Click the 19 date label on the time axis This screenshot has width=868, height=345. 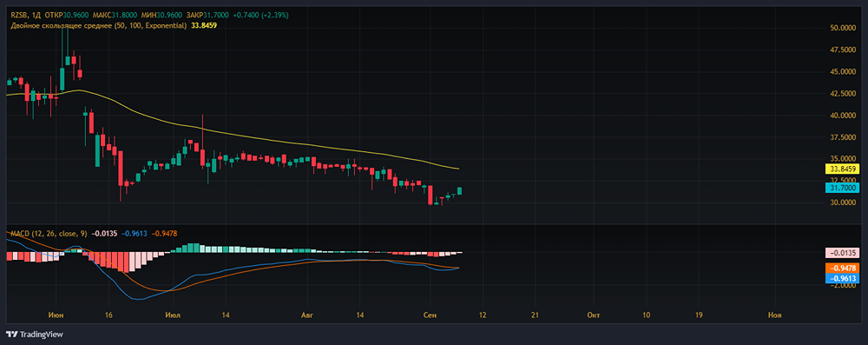tap(699, 315)
